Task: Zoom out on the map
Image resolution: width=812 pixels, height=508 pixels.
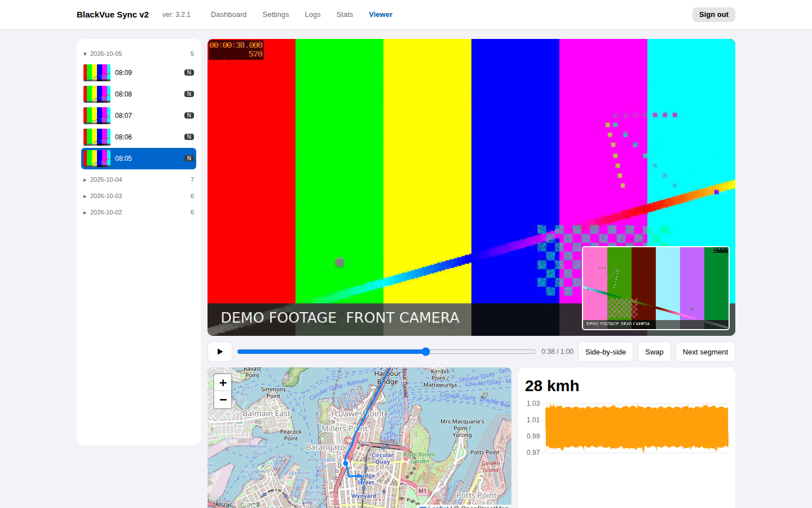Action: 223,400
